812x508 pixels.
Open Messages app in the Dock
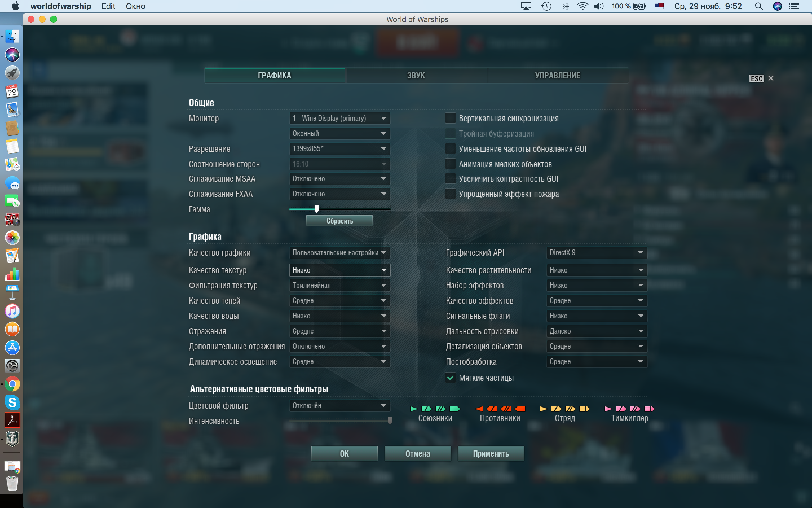12,183
